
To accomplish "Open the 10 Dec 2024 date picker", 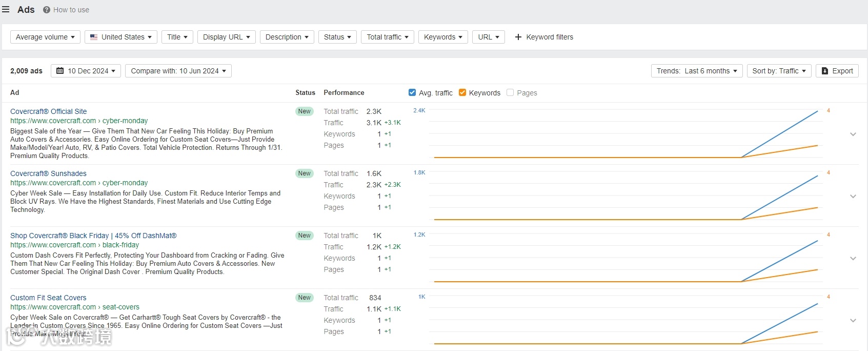I will pyautogui.click(x=86, y=71).
